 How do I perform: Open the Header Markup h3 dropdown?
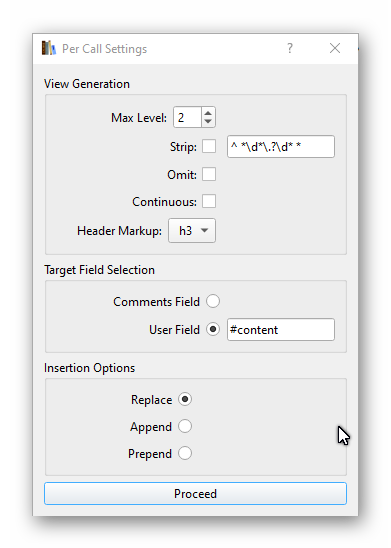click(x=192, y=231)
